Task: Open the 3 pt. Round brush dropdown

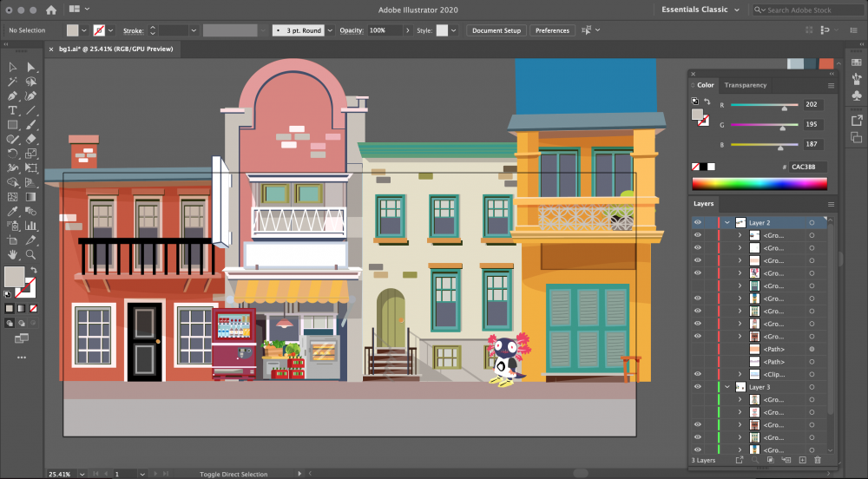Action: pyautogui.click(x=330, y=30)
